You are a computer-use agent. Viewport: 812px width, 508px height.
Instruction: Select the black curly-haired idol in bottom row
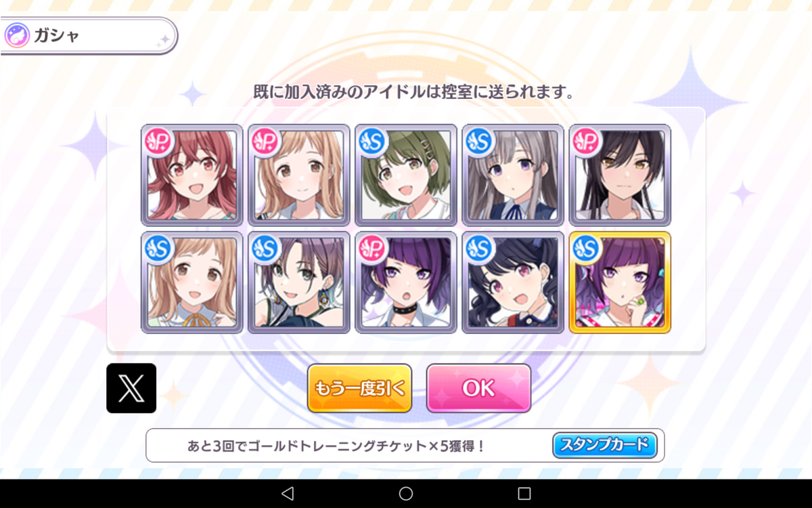pos(513,282)
